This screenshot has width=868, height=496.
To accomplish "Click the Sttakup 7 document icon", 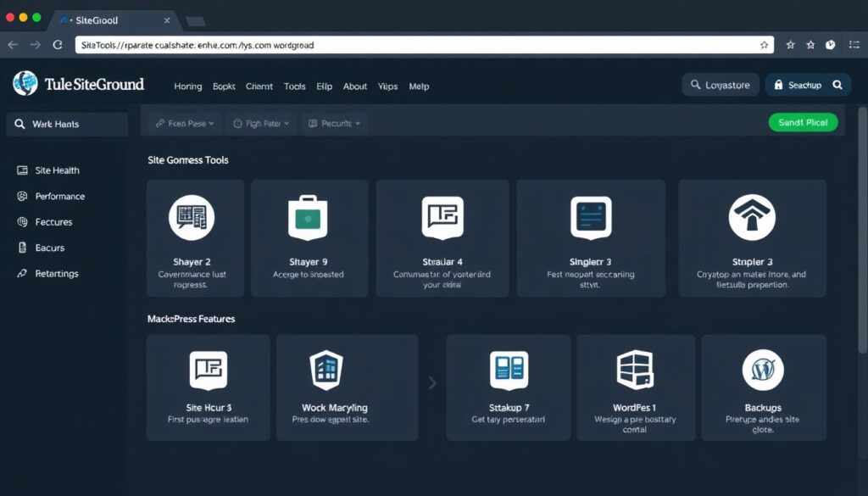I will pyautogui.click(x=509, y=371).
